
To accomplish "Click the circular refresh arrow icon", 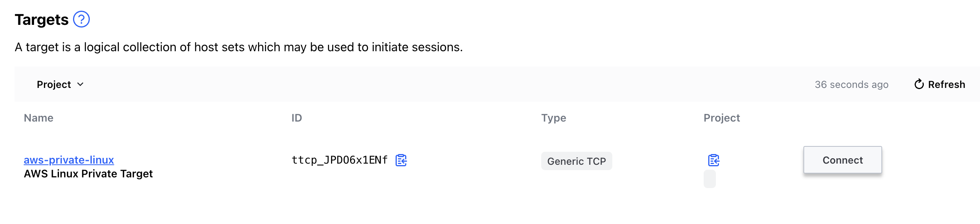I will (919, 84).
